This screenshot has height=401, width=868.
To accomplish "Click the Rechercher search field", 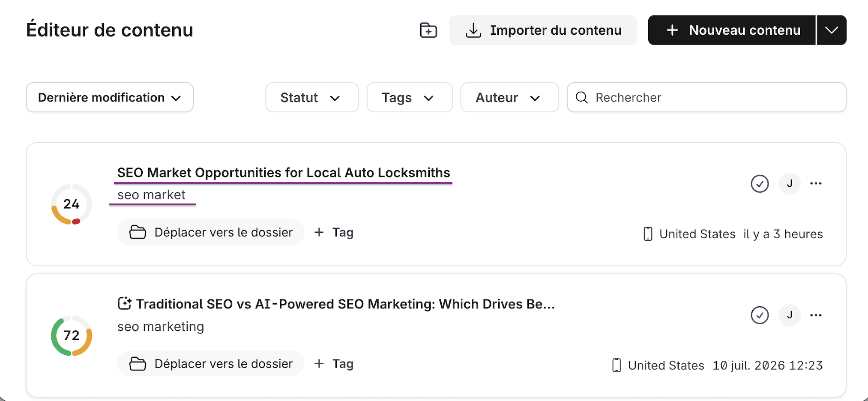I will [706, 97].
